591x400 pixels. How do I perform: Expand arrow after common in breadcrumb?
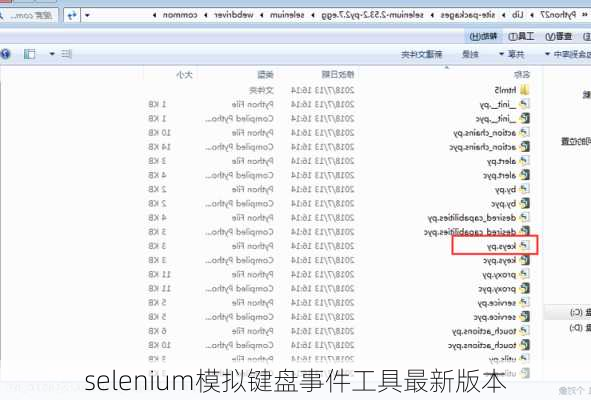[154, 15]
